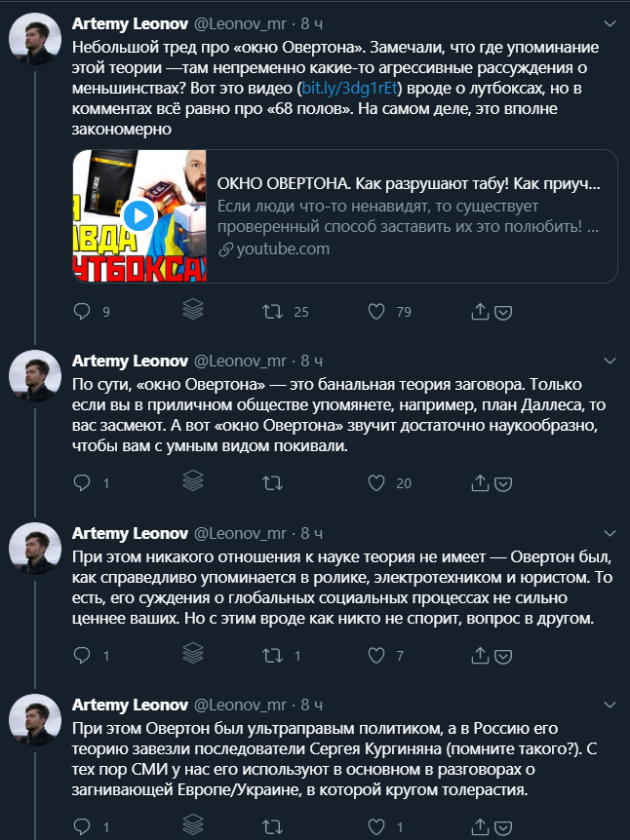This screenshot has height=840, width=630.
Task: Click Buffer stack icon under the third tweet
Action: pos(193,655)
